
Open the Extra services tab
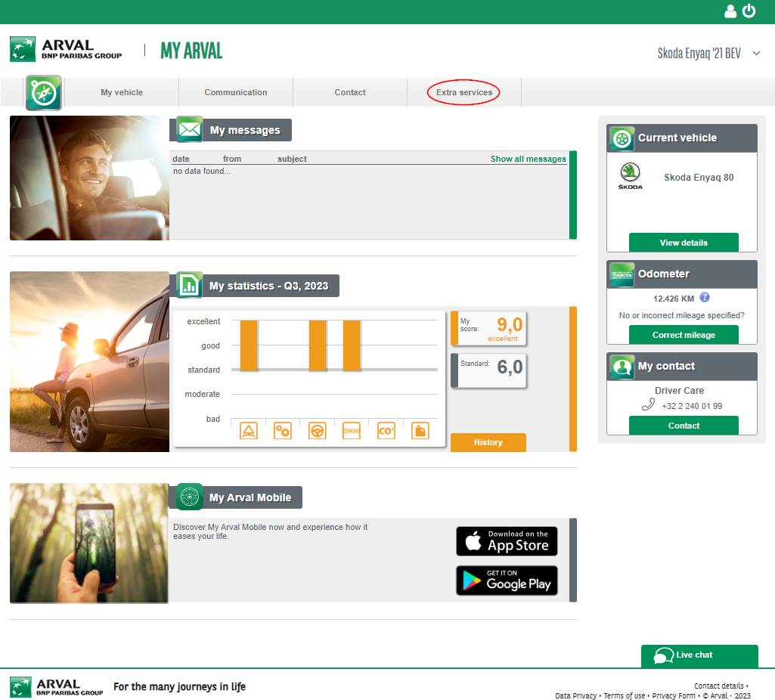463,92
